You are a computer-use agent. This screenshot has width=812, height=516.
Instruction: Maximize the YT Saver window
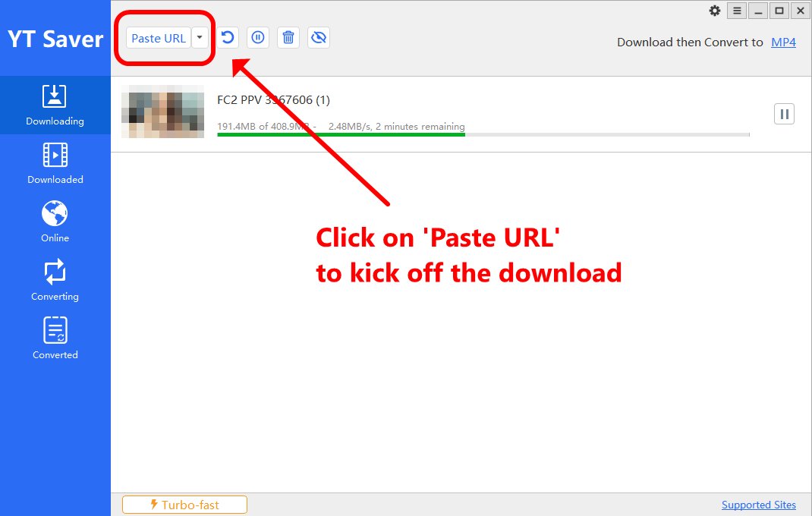[x=779, y=11]
